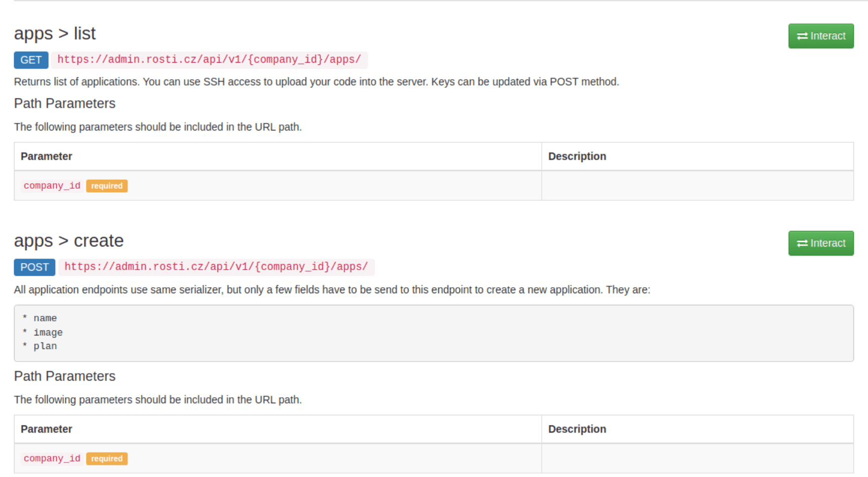This screenshot has height=477, width=868.
Task: Click required badge in apps list table
Action: [x=107, y=186]
